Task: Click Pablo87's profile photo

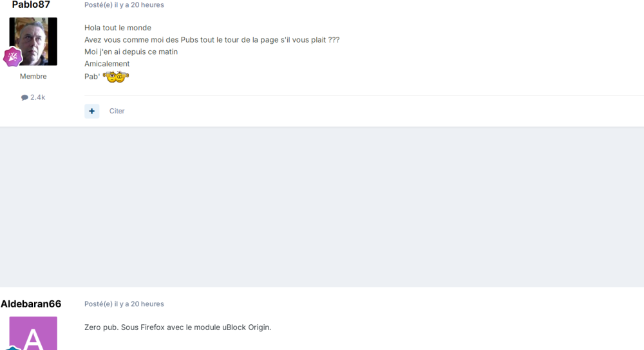Action: tap(33, 40)
